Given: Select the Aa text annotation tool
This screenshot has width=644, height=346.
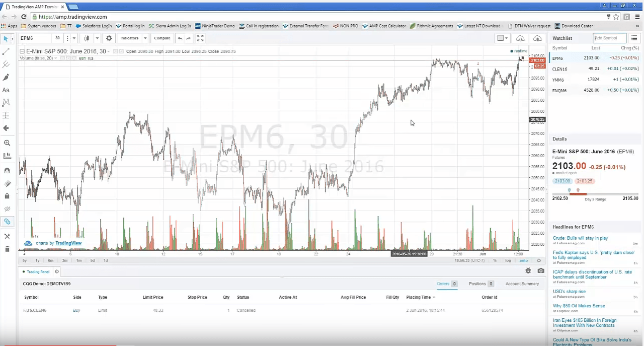Looking at the screenshot, I should pyautogui.click(x=6, y=90).
